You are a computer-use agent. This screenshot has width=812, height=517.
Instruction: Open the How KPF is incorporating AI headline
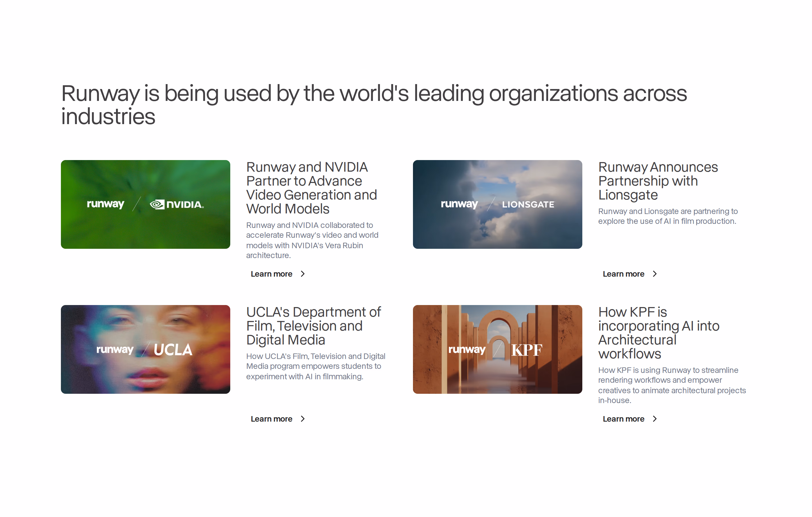click(x=659, y=333)
